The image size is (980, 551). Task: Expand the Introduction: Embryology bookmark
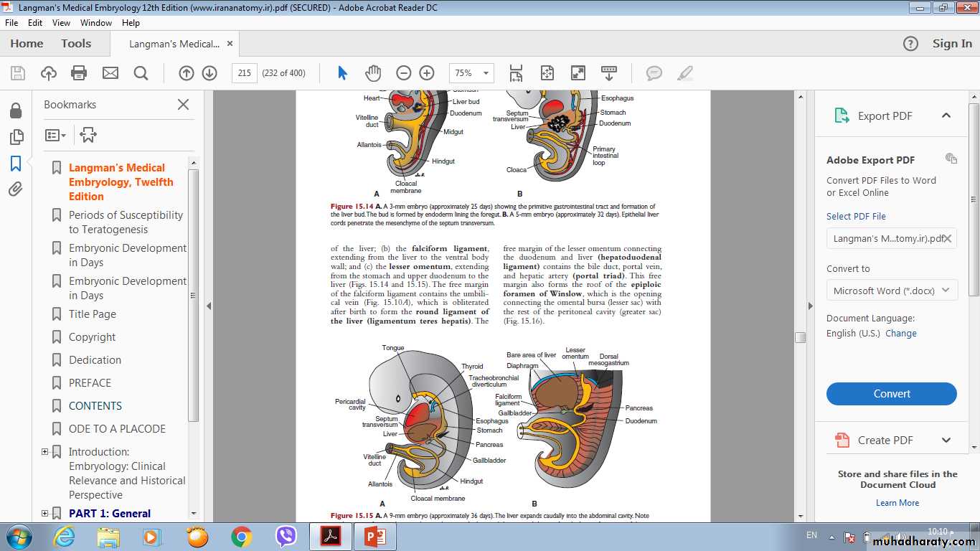(x=45, y=452)
